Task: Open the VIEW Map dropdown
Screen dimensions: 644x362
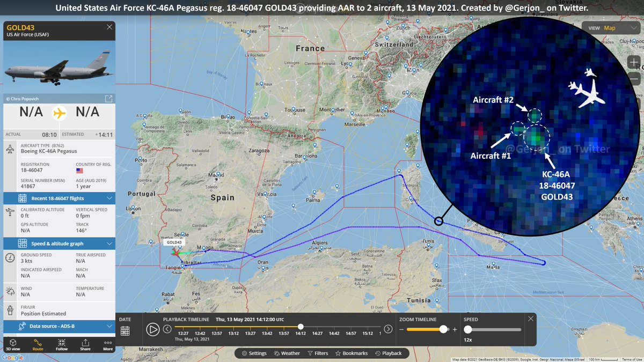Action: [x=612, y=28]
